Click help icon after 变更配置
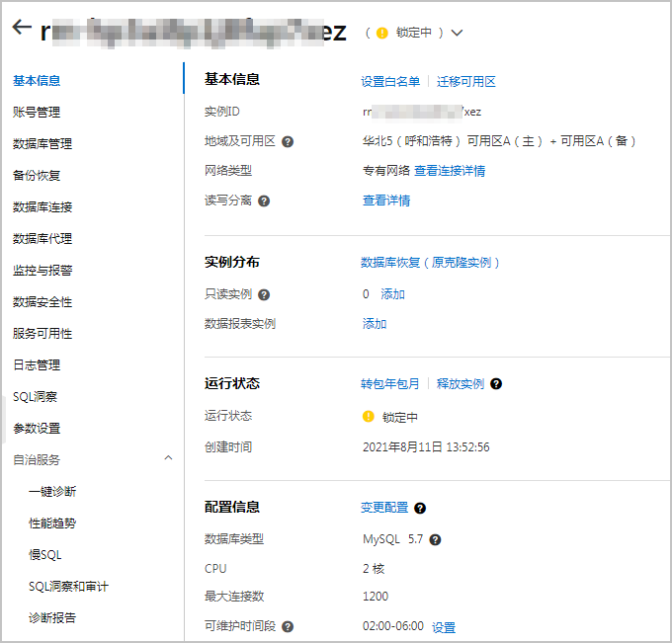The width and height of the screenshot is (672, 643). pos(420,508)
